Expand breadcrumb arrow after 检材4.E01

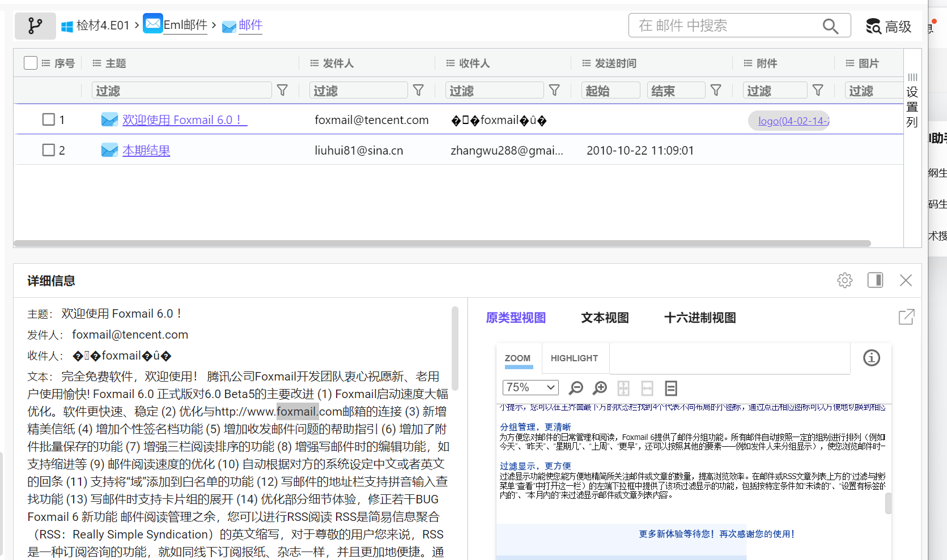pyautogui.click(x=137, y=25)
